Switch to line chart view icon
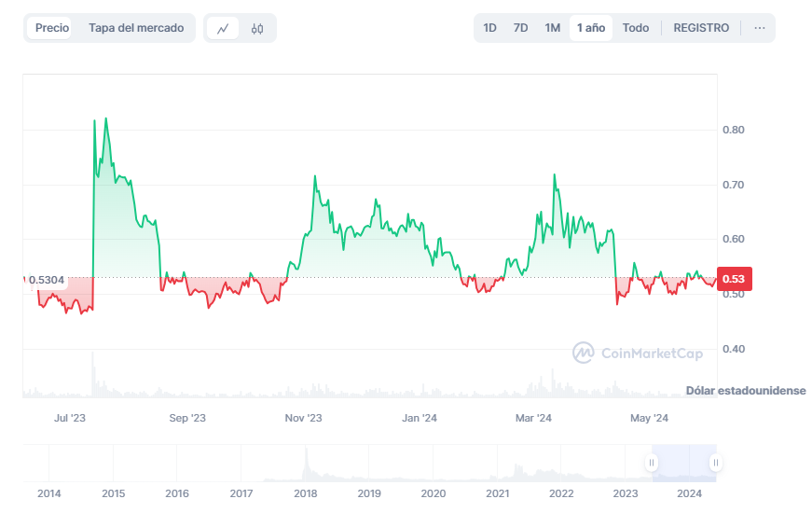The image size is (812, 513). pyautogui.click(x=223, y=28)
